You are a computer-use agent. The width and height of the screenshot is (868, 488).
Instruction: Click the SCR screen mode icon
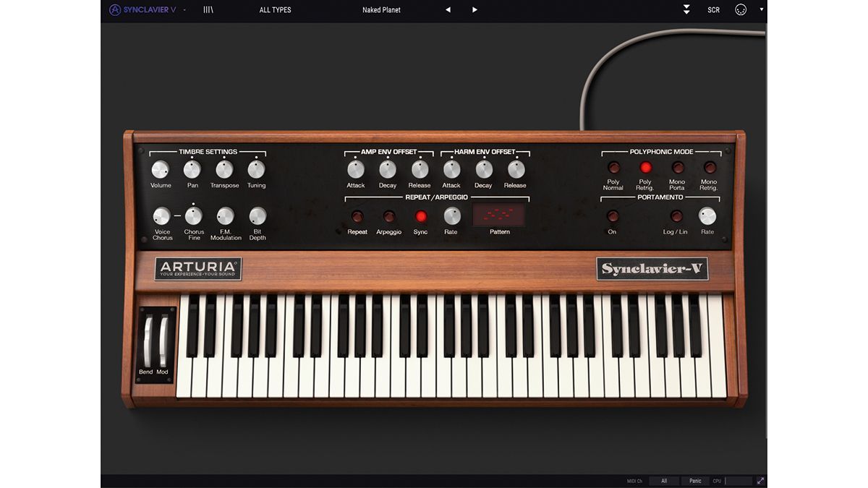pyautogui.click(x=713, y=9)
